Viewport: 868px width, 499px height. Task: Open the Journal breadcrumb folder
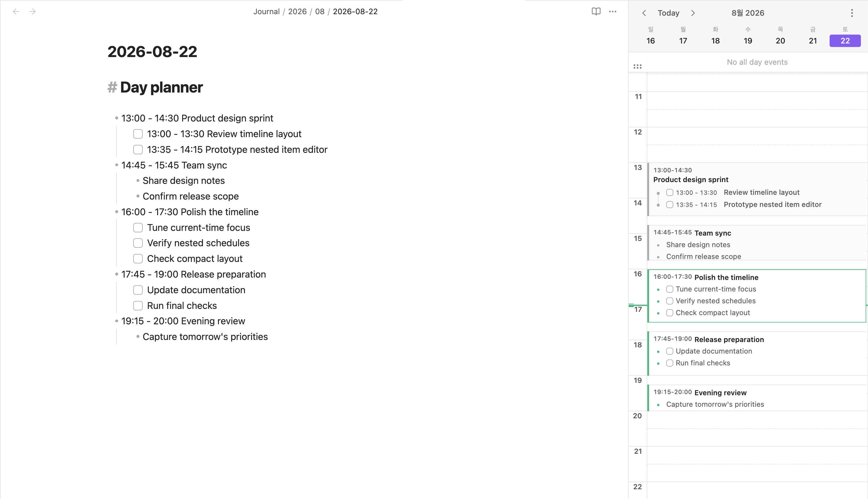pos(266,12)
